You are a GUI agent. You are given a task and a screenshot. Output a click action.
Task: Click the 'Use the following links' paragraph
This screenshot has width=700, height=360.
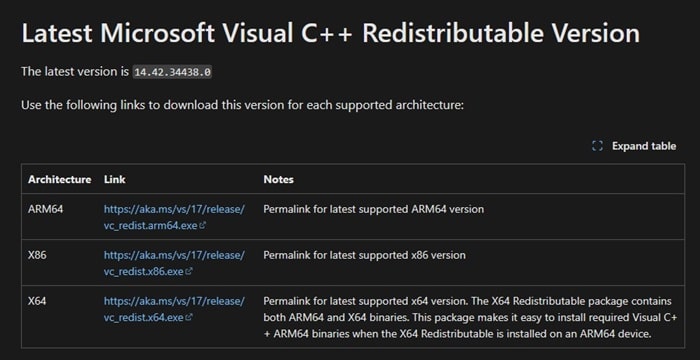(243, 106)
